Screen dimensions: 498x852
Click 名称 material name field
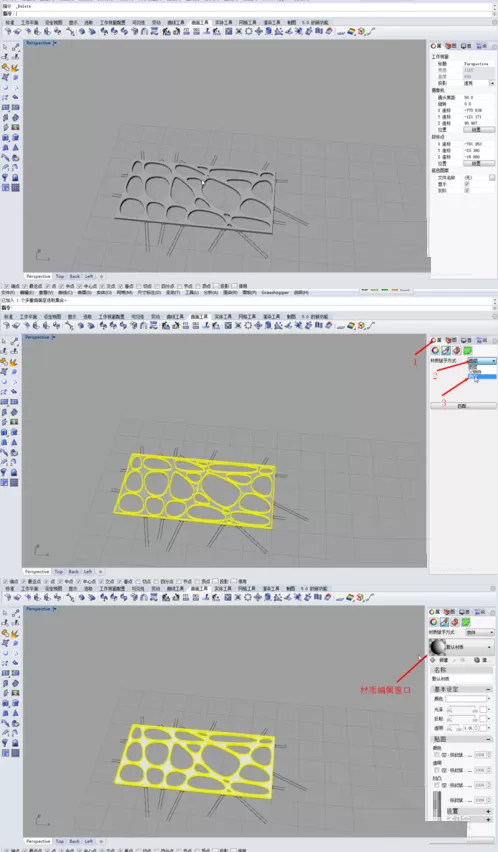click(x=462, y=679)
